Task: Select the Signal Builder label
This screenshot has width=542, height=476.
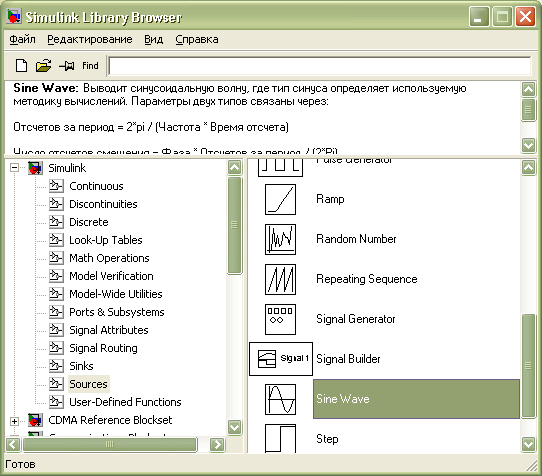Action: click(348, 359)
